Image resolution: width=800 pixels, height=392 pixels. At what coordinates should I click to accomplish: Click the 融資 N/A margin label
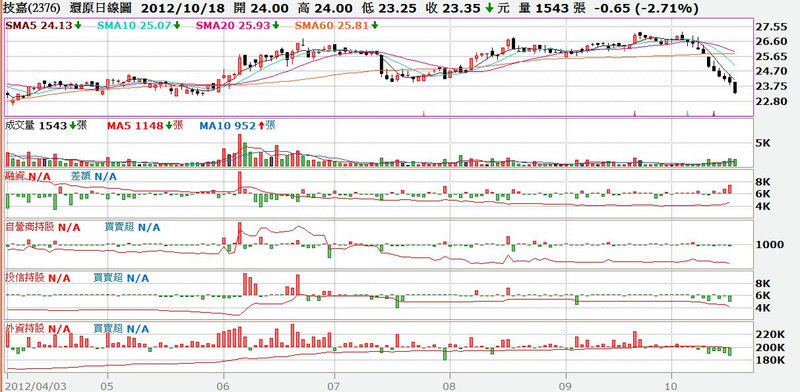tap(27, 177)
